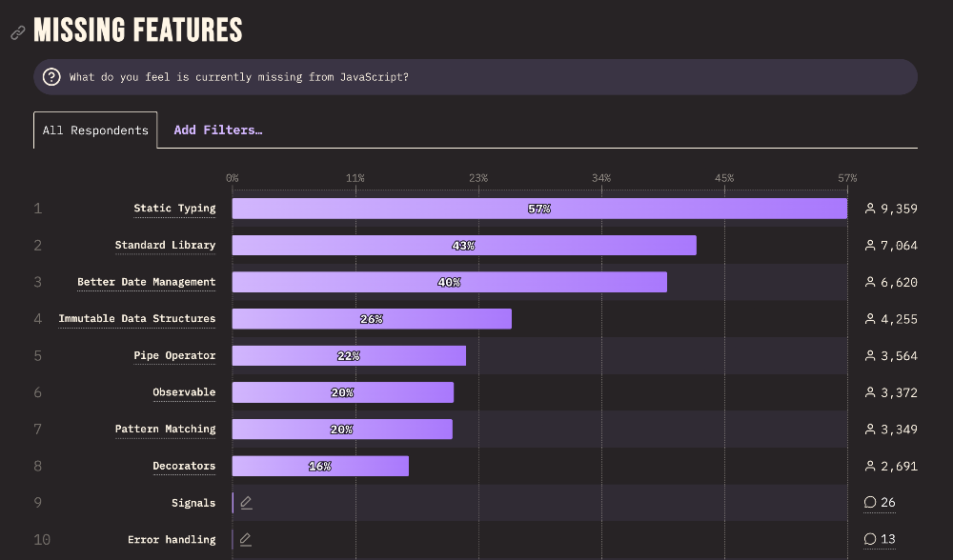Open the Standard Library item

click(165, 246)
